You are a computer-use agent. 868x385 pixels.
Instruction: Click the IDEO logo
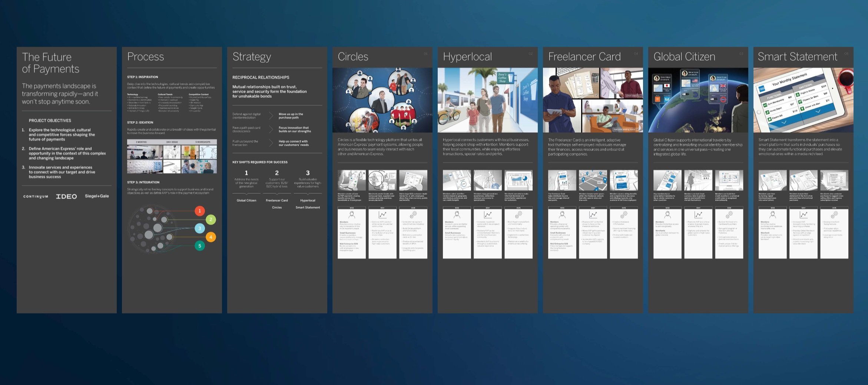[66, 196]
